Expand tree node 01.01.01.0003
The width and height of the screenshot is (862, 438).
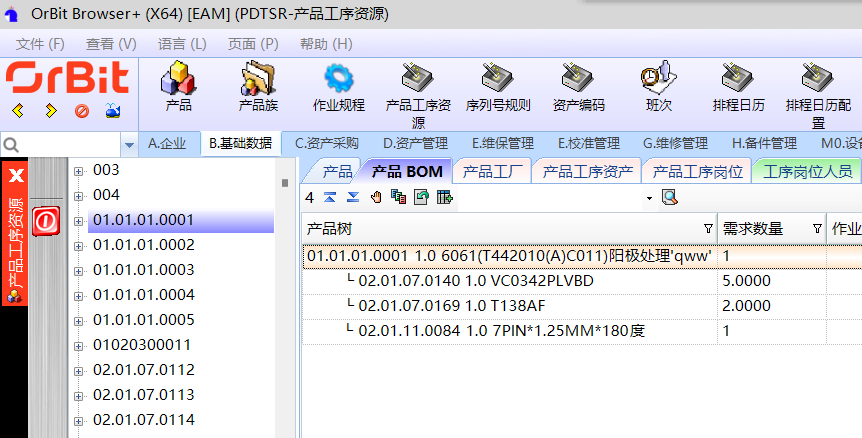tap(79, 271)
